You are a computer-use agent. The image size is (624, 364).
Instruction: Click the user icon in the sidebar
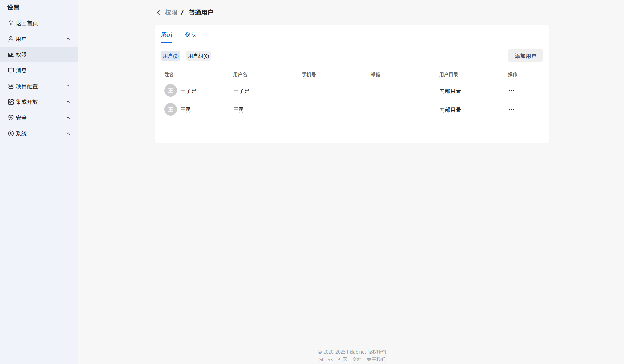[11, 39]
